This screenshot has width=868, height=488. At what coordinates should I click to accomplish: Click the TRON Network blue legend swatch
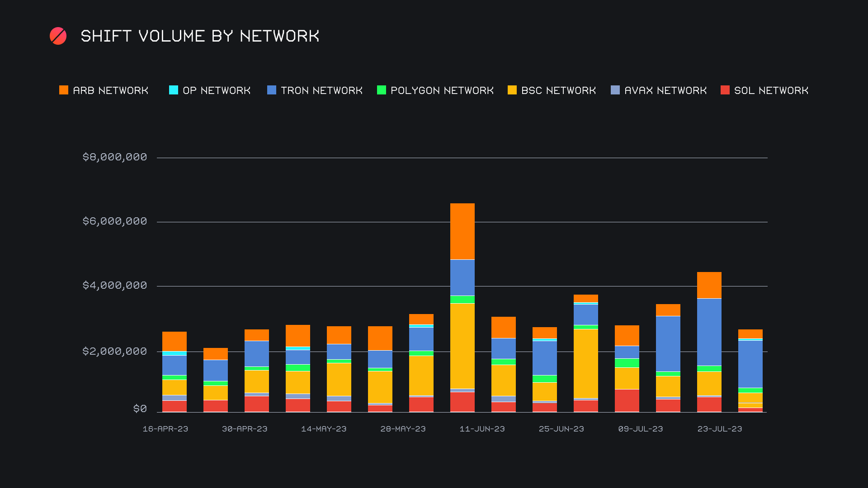pos(272,90)
